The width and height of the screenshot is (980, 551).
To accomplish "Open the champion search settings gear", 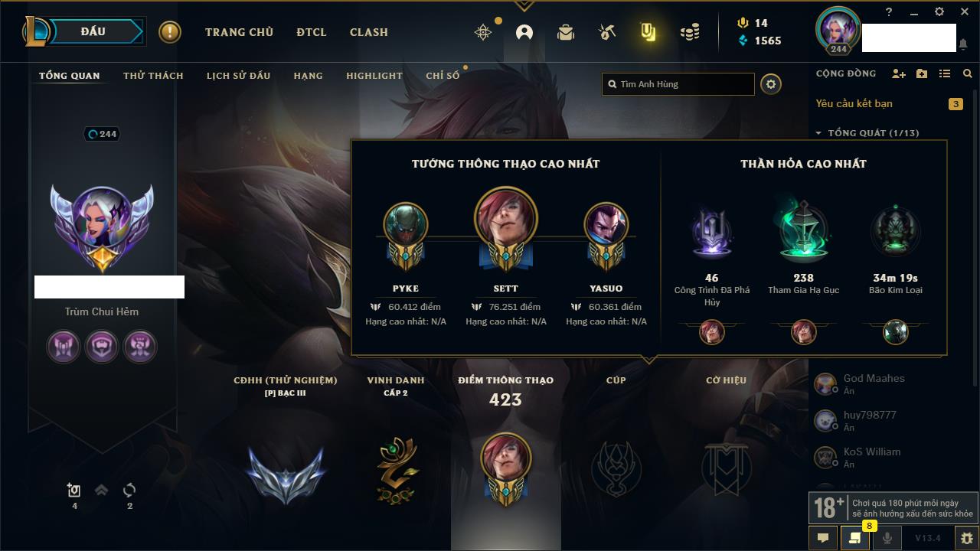I will tap(771, 84).
